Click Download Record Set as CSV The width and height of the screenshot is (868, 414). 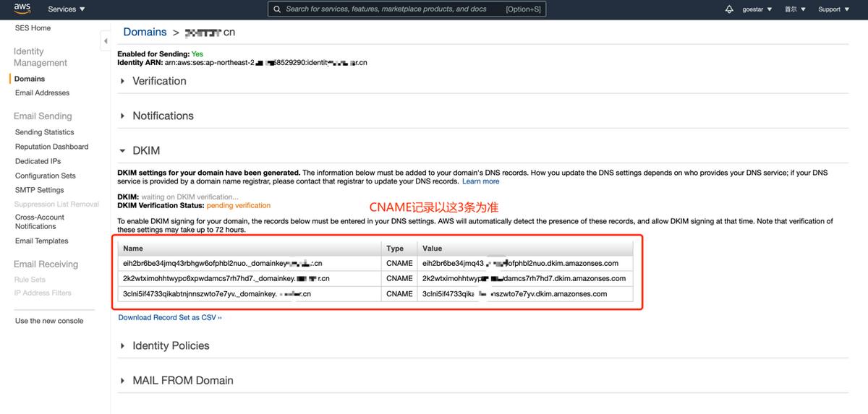[170, 317]
